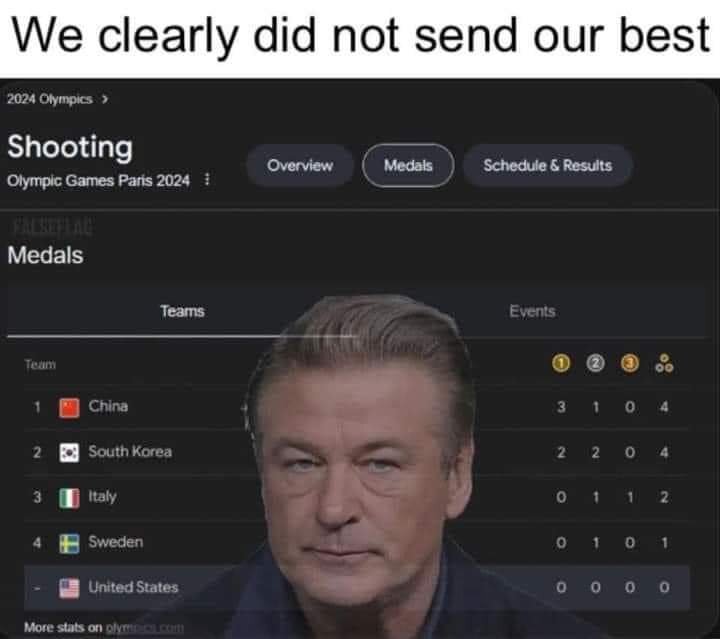The width and height of the screenshot is (720, 639).
Task: Click the China flag icon
Action: pyautogui.click(x=69, y=408)
